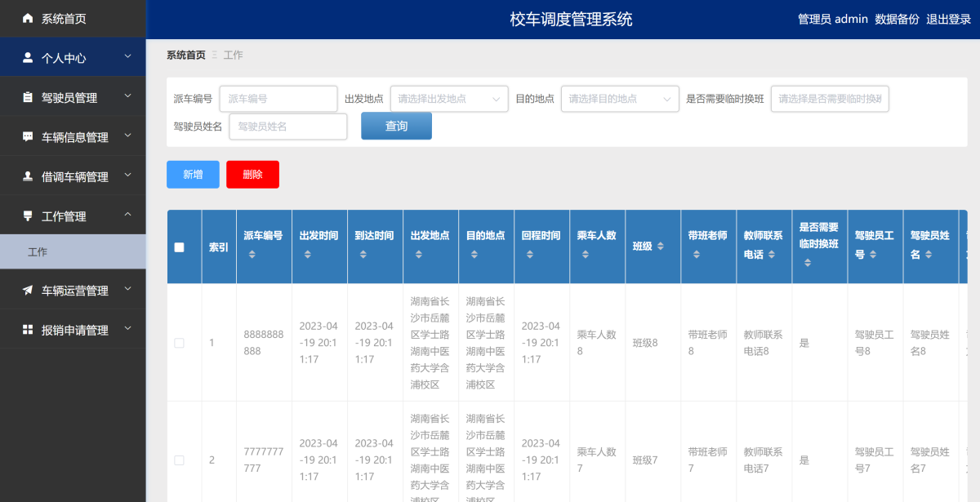Click the 派车编号 input field
Screen dimensions: 980x502
click(278, 99)
